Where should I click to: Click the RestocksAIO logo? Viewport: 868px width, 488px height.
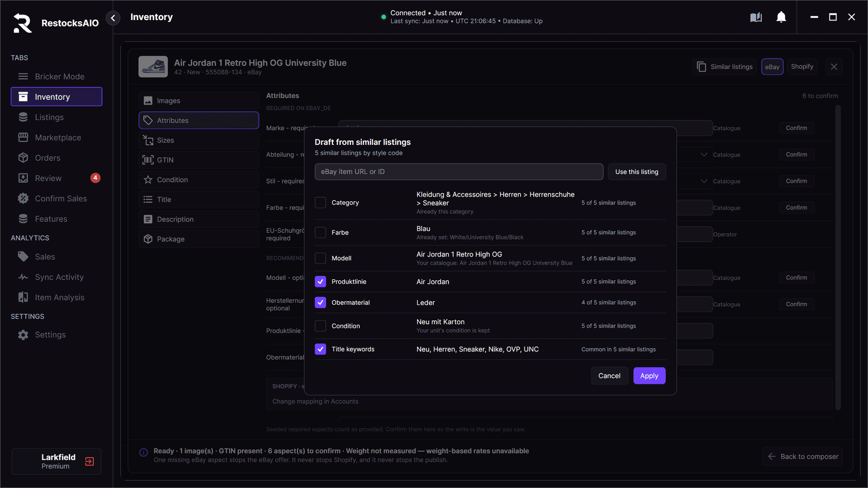point(22,23)
